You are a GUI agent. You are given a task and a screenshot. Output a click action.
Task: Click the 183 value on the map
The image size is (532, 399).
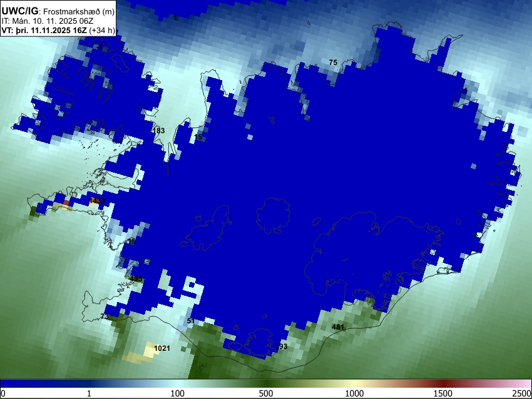pyautogui.click(x=159, y=131)
